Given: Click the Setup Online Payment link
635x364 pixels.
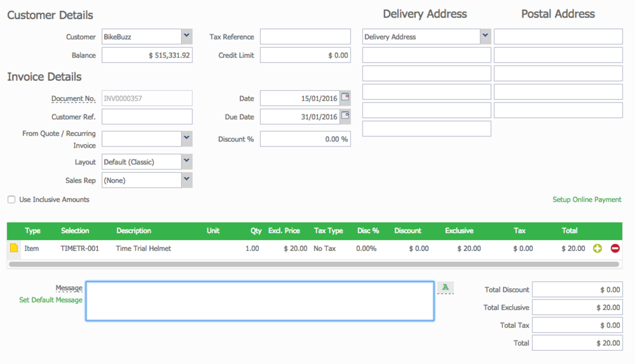Looking at the screenshot, I should pos(587,199).
